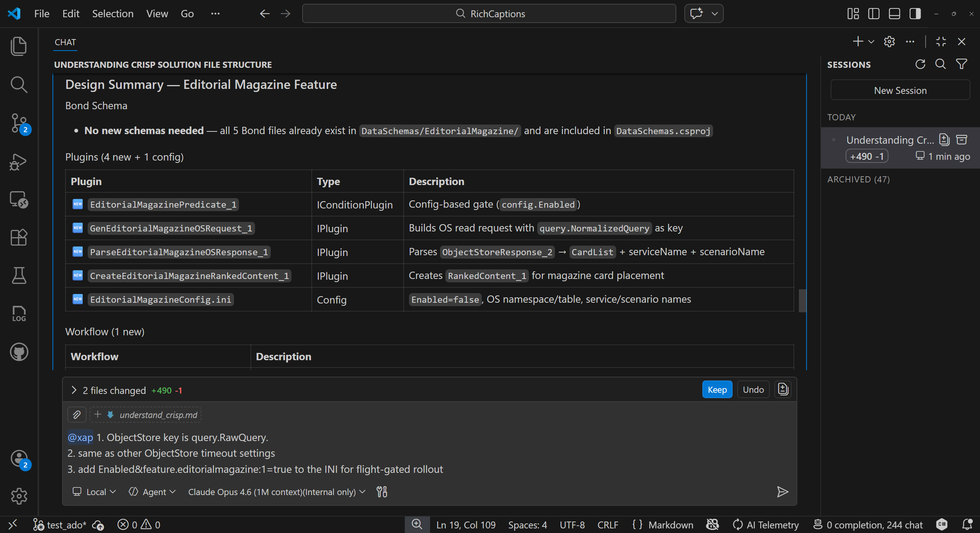The height and width of the screenshot is (533, 980).
Task: Refresh the Sessions list
Action: (x=920, y=64)
